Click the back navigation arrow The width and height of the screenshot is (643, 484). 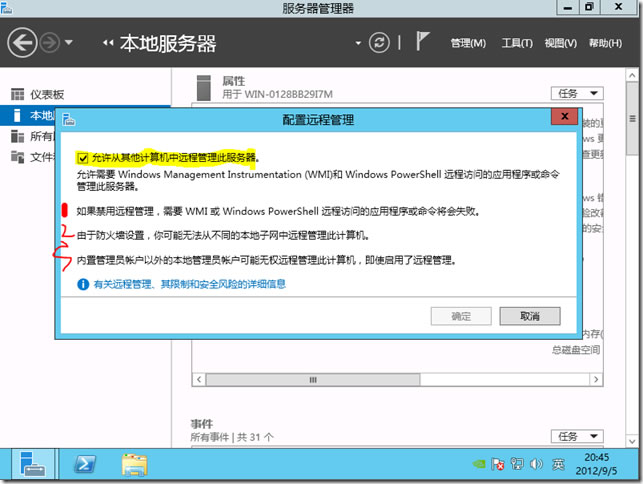(x=22, y=43)
